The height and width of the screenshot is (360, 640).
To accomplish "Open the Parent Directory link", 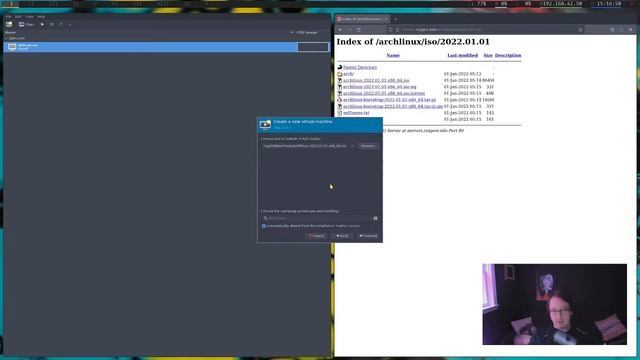I will pos(360,67).
